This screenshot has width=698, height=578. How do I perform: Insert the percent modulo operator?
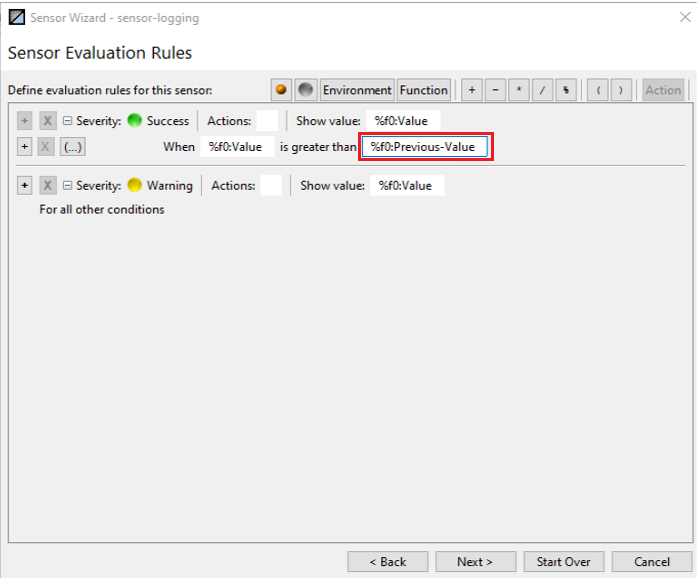566,90
